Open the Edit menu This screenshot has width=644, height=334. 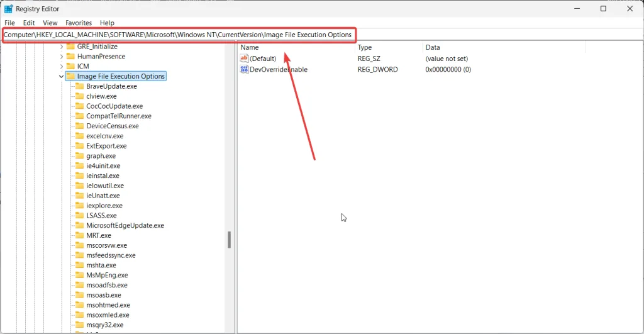[x=29, y=23]
